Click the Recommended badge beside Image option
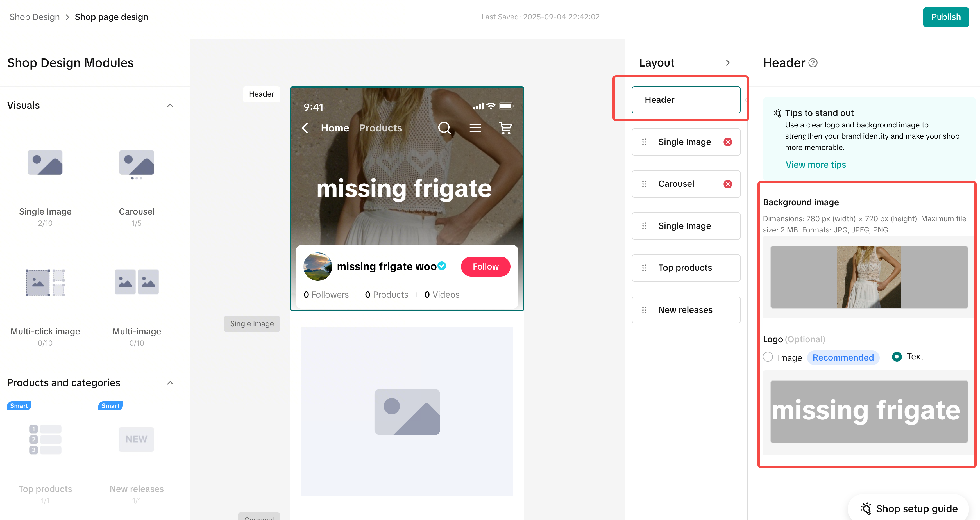 [x=843, y=358]
